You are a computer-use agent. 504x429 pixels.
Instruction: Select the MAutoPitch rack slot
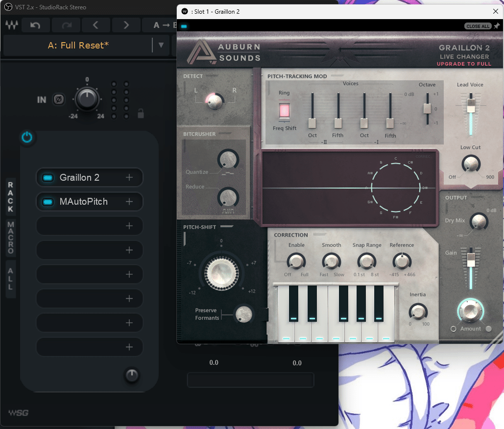pos(89,202)
